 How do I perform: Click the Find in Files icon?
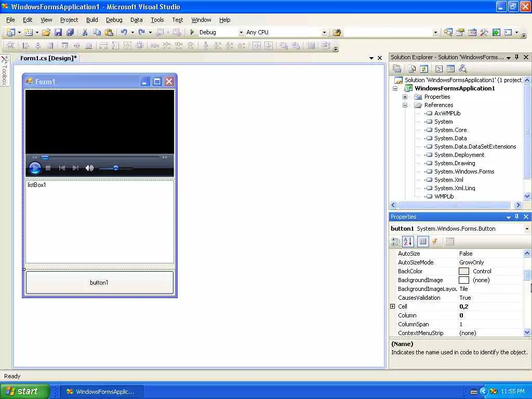tap(337, 32)
